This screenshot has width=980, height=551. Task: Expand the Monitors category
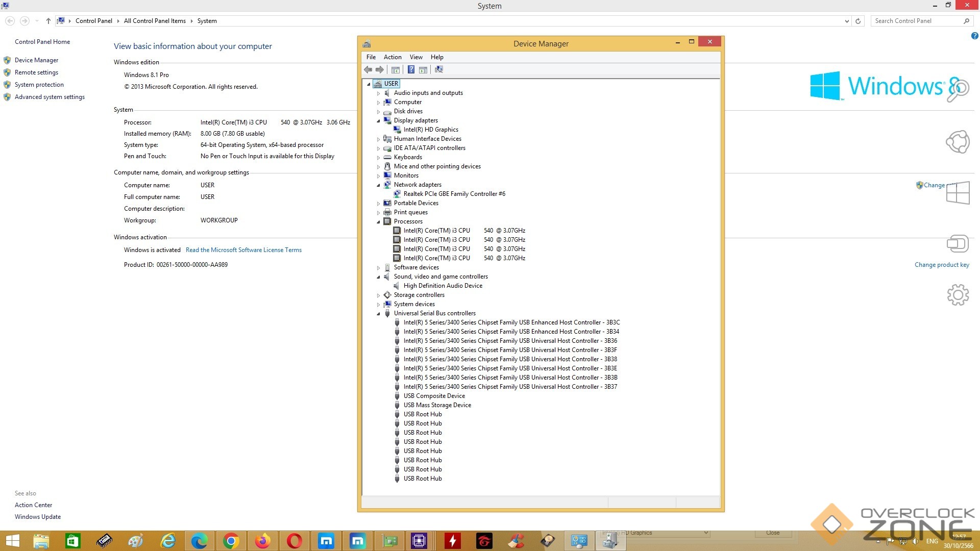click(x=378, y=176)
